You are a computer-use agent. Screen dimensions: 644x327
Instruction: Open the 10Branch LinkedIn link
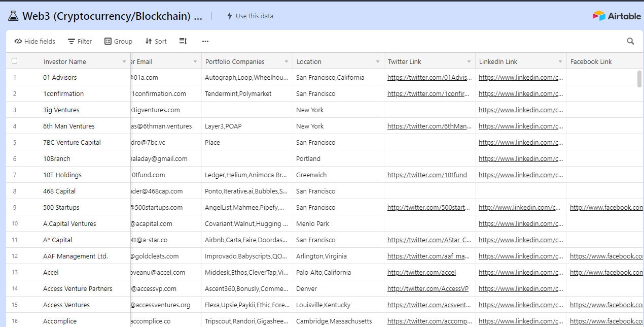coord(521,159)
